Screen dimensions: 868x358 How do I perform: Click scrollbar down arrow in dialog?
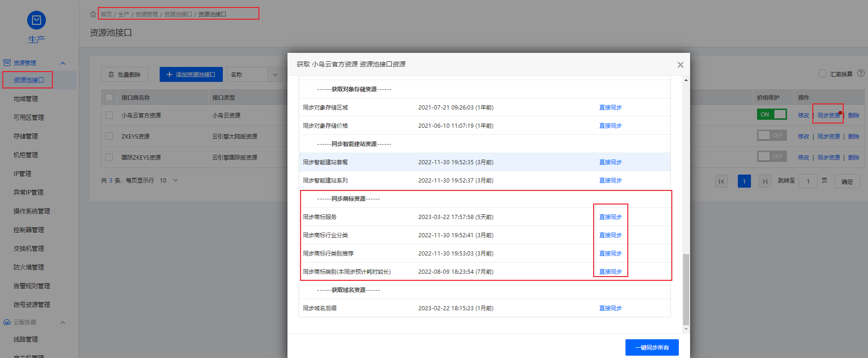[686, 329]
